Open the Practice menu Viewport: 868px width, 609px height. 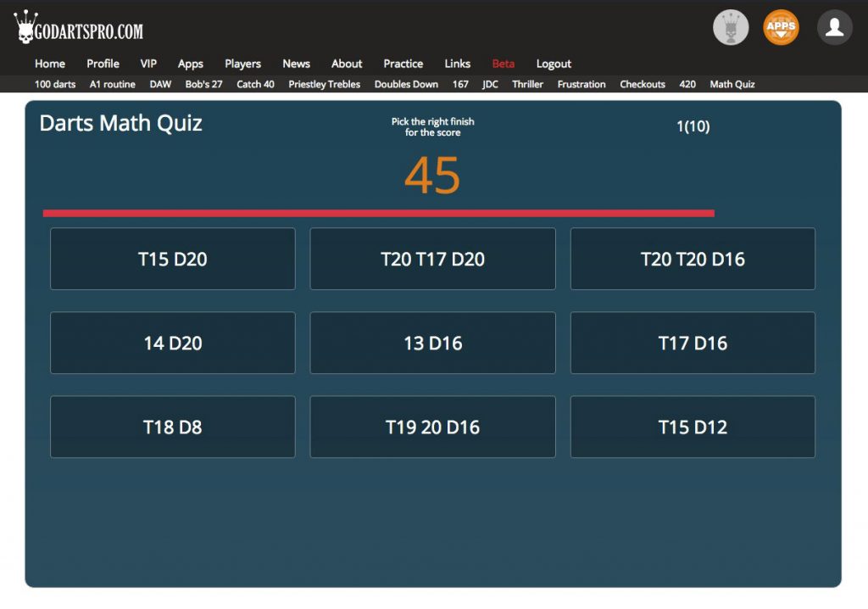tap(403, 64)
